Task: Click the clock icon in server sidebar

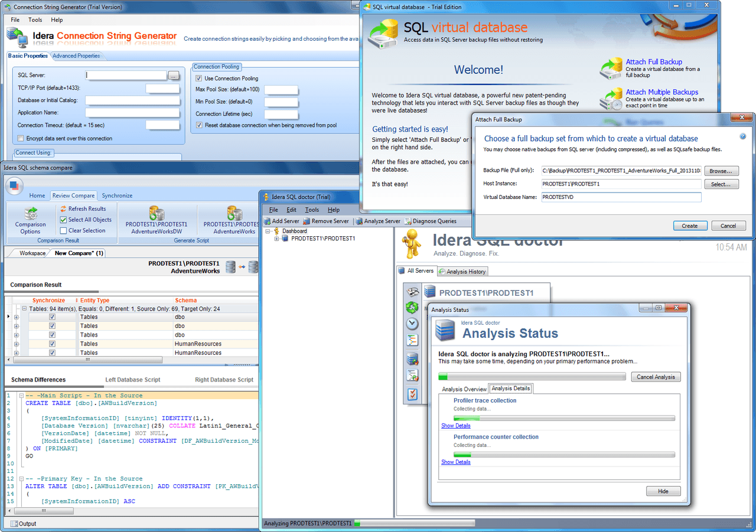Action: (x=412, y=324)
